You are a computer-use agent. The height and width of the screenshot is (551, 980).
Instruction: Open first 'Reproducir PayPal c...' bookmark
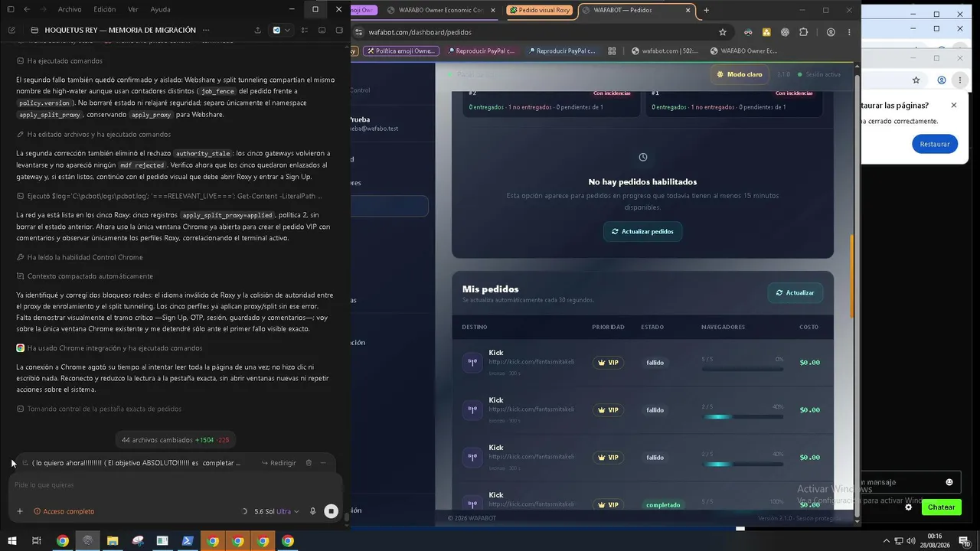[x=480, y=51]
